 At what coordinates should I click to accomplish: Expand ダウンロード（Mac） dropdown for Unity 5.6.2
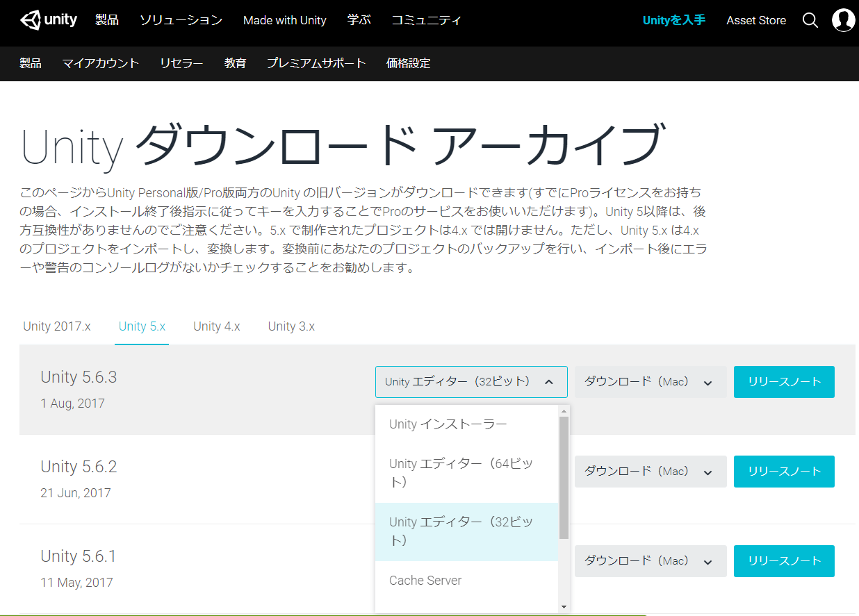pyautogui.click(x=650, y=472)
